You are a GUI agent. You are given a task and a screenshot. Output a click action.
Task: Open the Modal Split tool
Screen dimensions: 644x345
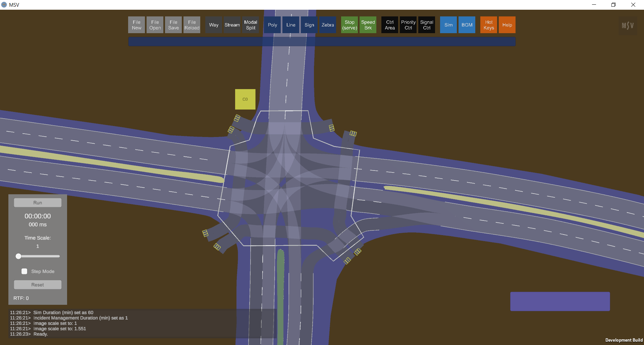[x=251, y=25]
